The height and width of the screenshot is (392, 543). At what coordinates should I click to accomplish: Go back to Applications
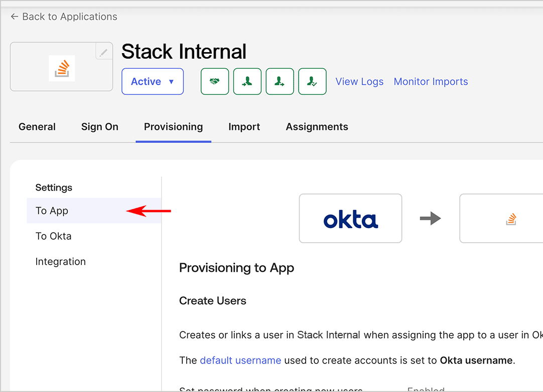pyautogui.click(x=64, y=17)
